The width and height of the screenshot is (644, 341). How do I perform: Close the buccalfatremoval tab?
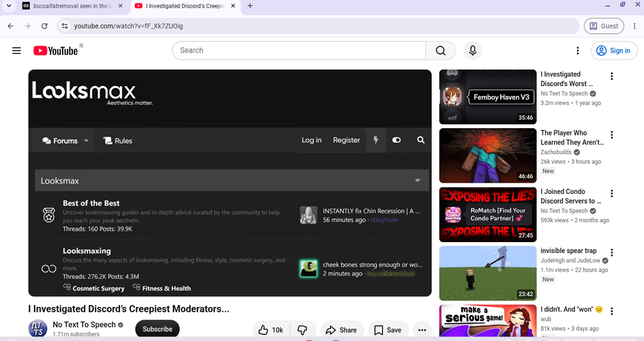[x=121, y=5]
